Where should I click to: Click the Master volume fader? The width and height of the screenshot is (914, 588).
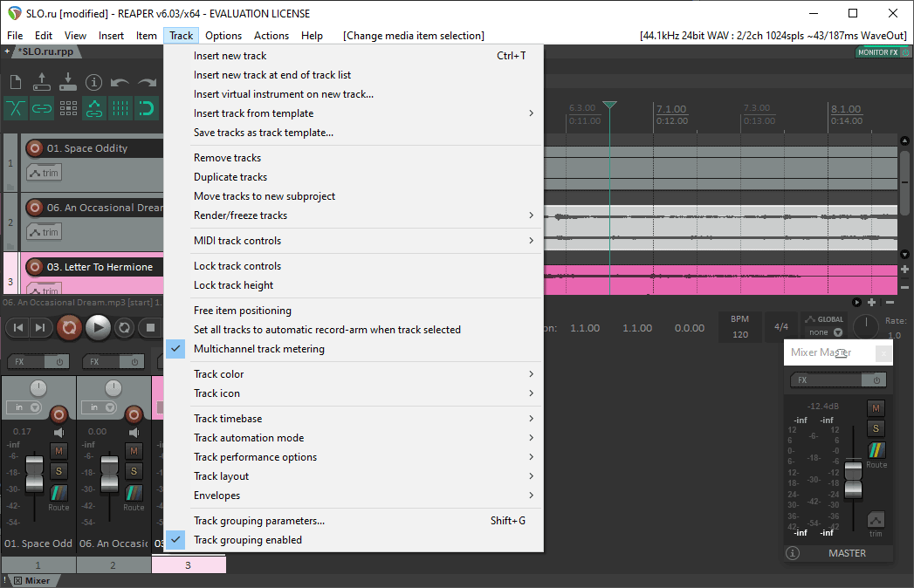coord(854,480)
